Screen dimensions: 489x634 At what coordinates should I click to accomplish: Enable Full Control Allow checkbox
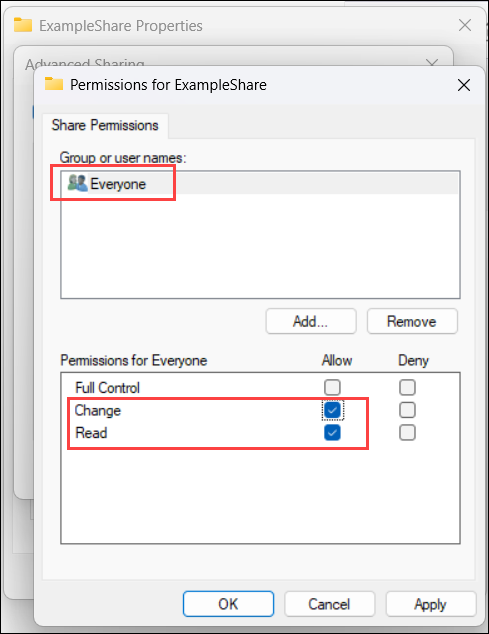point(332,387)
